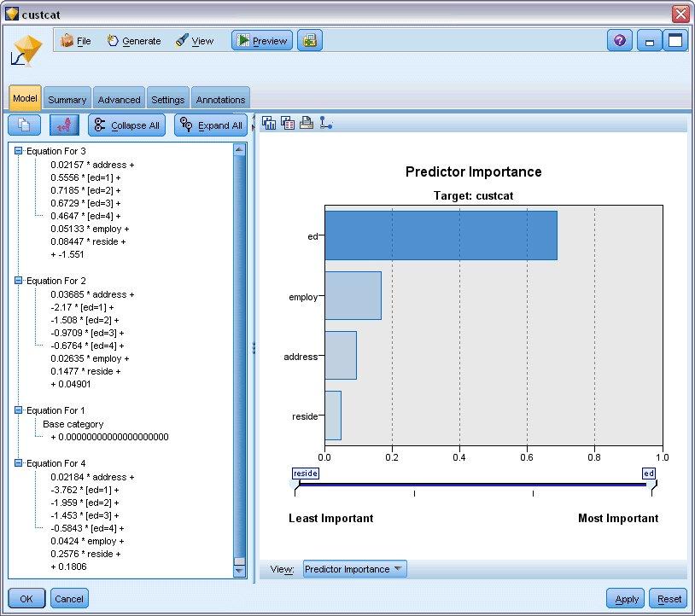Collapse the Equation For 2 node
The image size is (695, 616).
(x=18, y=281)
